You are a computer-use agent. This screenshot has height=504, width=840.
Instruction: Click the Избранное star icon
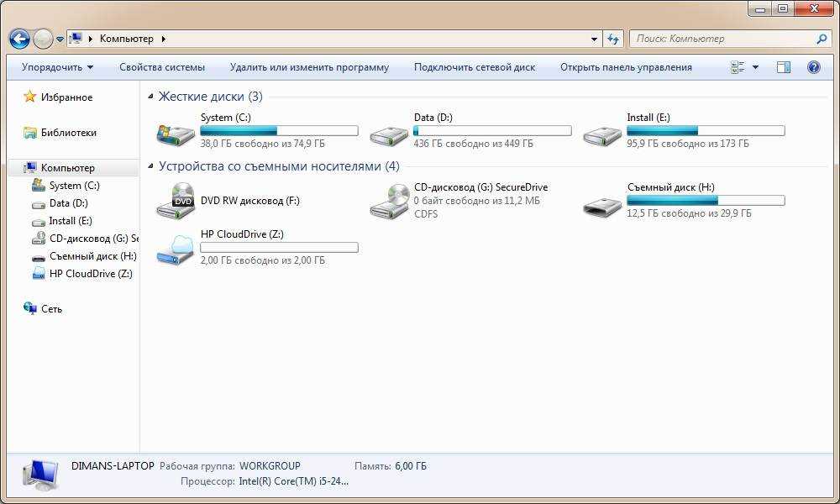29,97
